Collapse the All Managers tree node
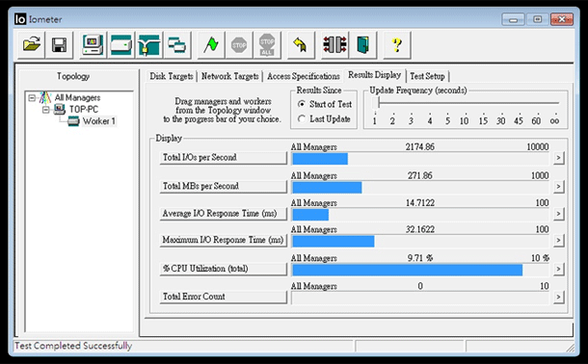588x364 pixels. 32,98
